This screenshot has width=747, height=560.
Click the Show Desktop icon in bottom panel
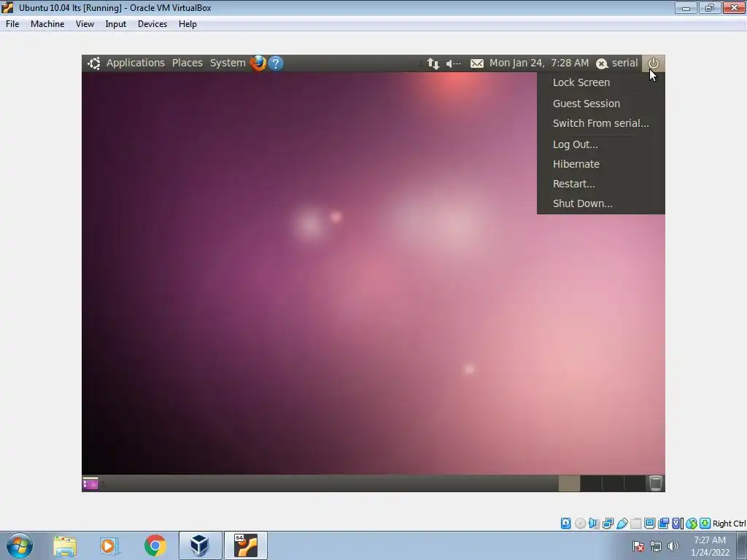(90, 483)
